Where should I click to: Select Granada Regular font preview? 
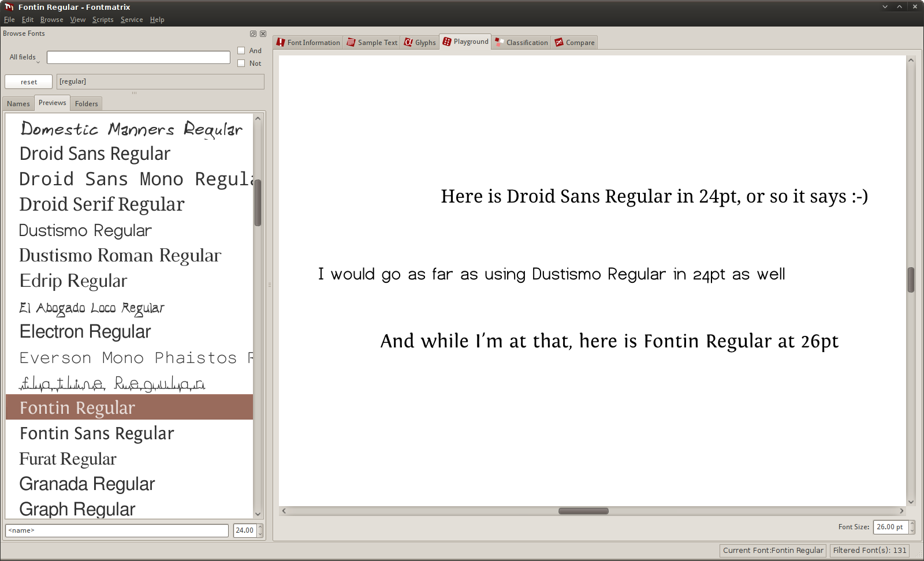pos(129,484)
